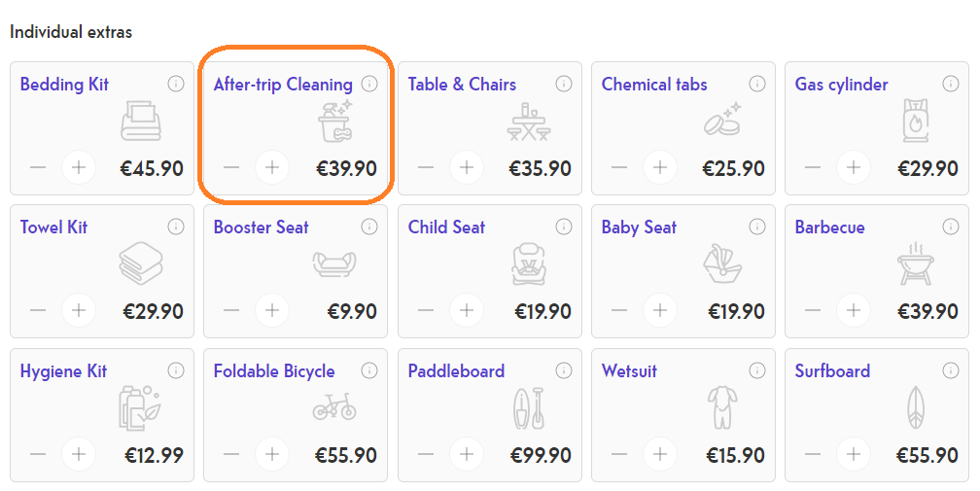Open Paddleboard info icon
The height and width of the screenshot is (491, 980).
[x=564, y=370]
